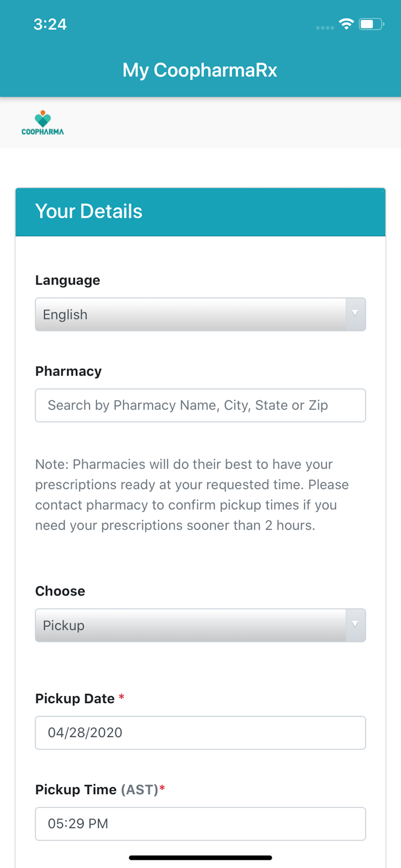Click the red asterisk beside Pickup Date
The width and height of the screenshot is (401, 868).
122,697
